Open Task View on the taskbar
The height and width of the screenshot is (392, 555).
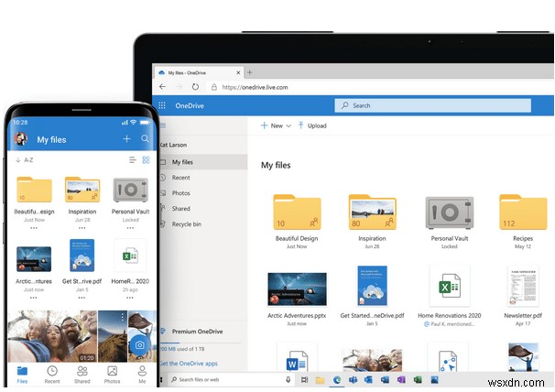coord(304,380)
